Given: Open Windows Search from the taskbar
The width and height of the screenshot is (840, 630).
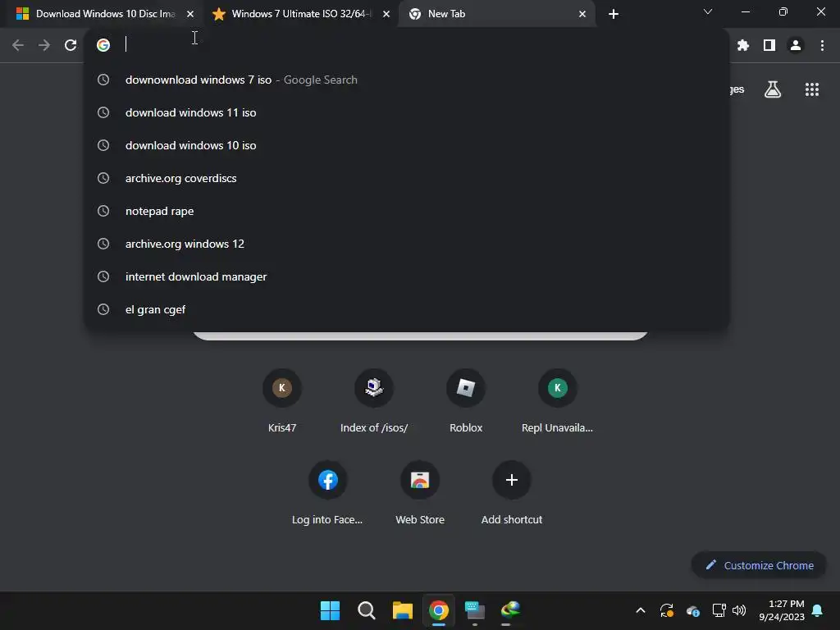Looking at the screenshot, I should [x=367, y=610].
